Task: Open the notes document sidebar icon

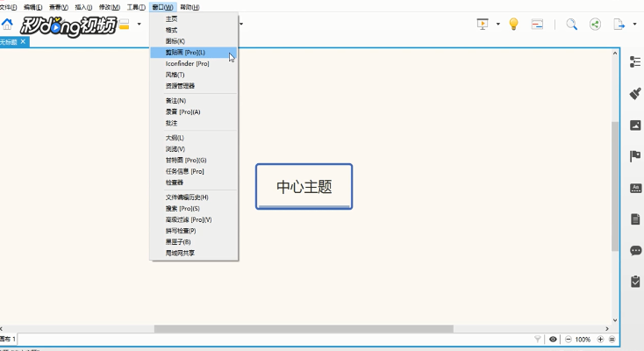Action: coord(635,219)
